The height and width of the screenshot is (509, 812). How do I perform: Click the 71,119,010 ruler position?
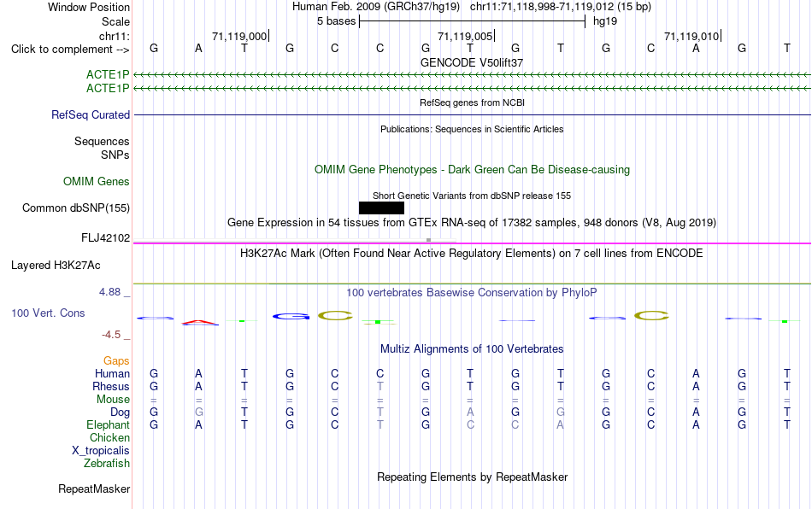click(x=691, y=36)
